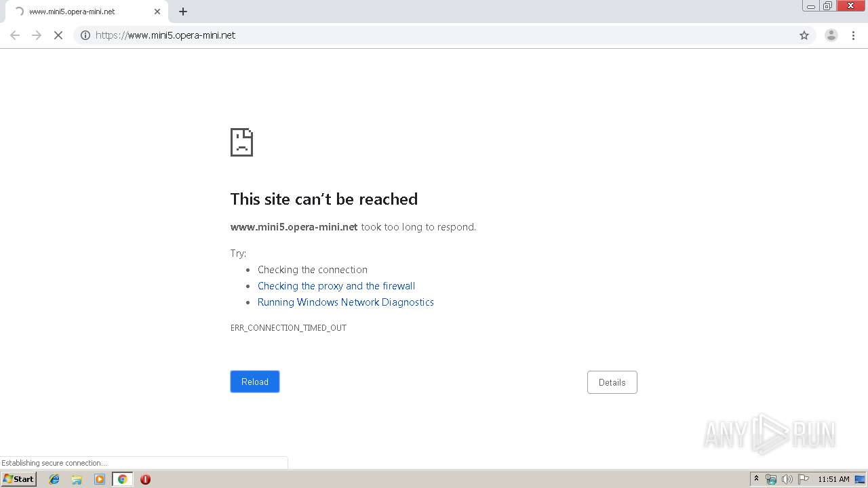868x488 pixels.
Task: Click the browser back arrow
Action: [15, 35]
